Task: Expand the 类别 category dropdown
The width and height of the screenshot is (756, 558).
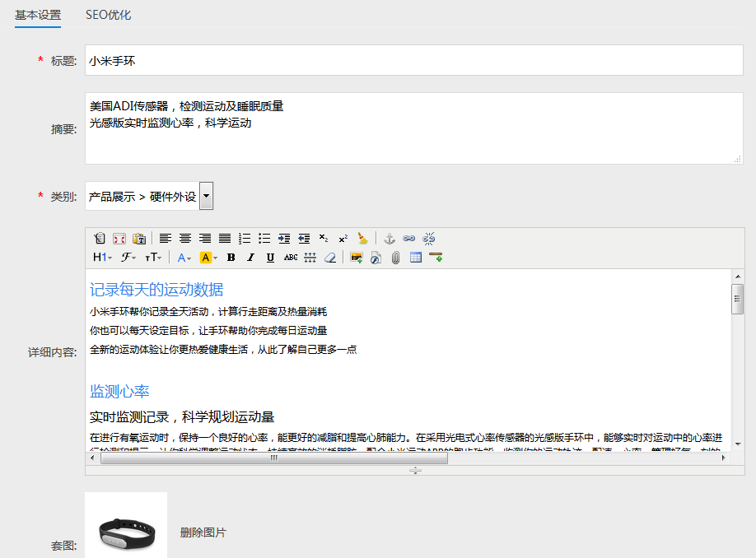Action: click(206, 197)
